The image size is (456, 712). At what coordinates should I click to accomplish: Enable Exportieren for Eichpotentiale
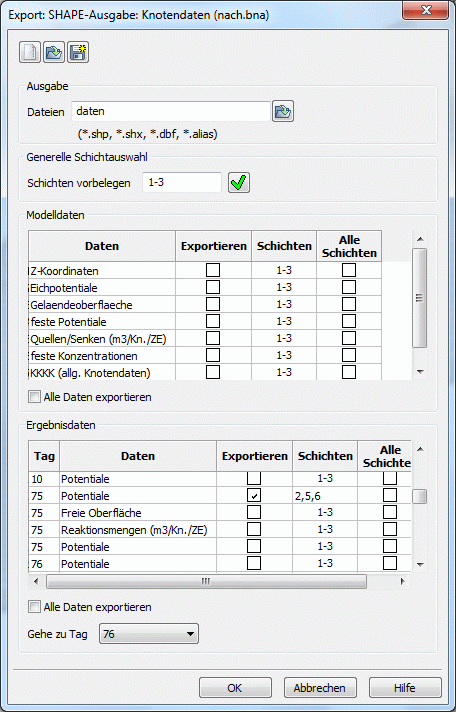tap(213, 287)
